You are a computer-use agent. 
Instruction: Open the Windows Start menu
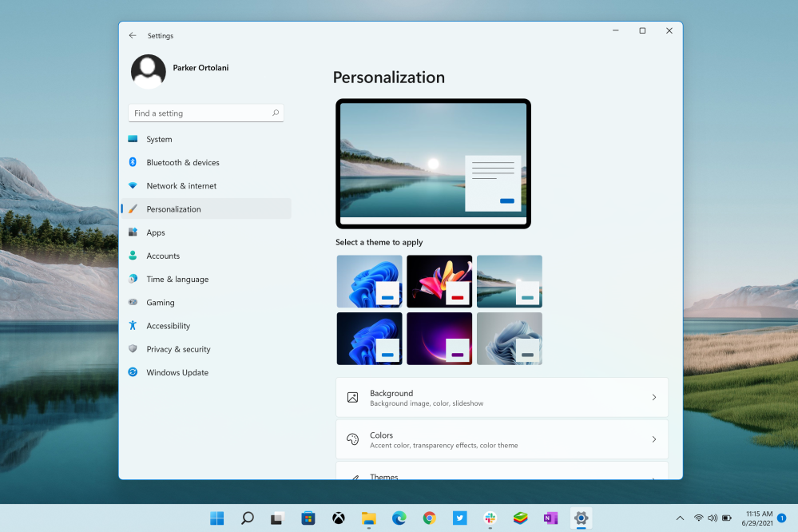pos(216,518)
